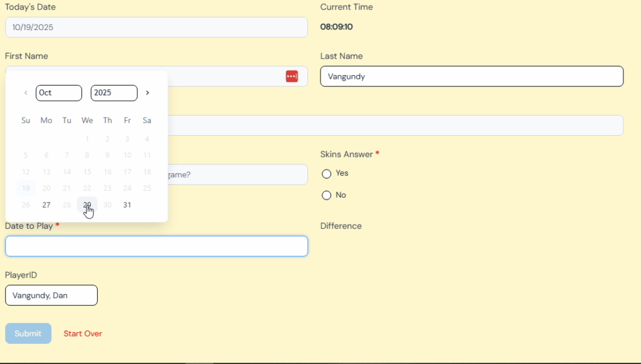Go to next month in calendar

tap(147, 93)
